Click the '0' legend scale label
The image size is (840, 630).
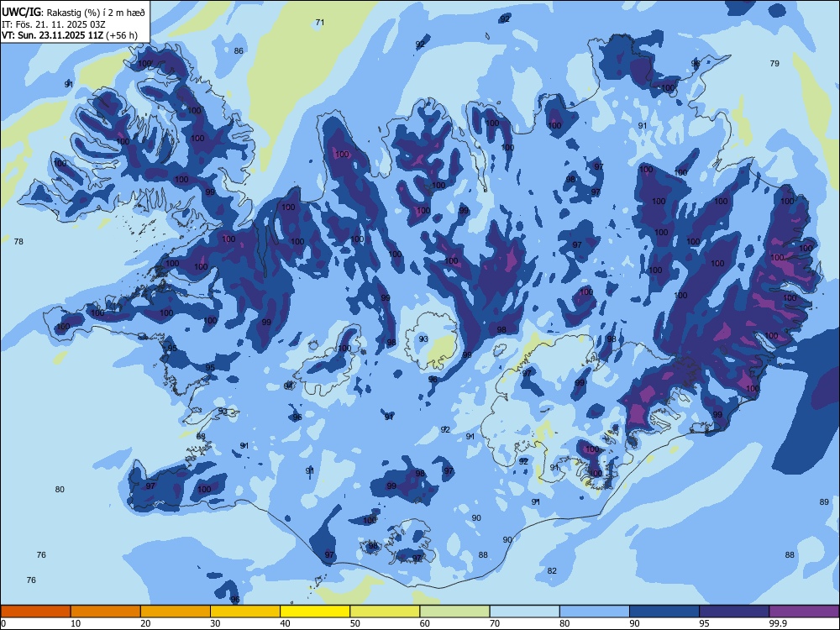3,623
